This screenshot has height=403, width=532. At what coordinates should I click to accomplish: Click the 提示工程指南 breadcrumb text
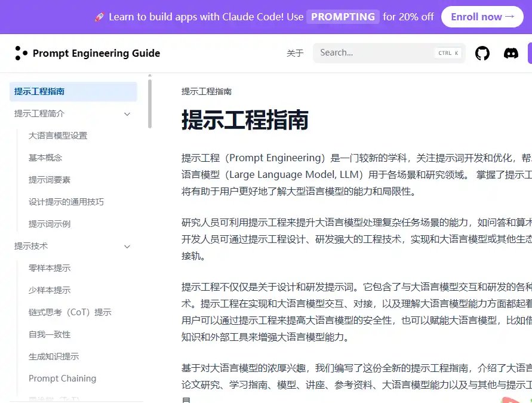(x=207, y=91)
